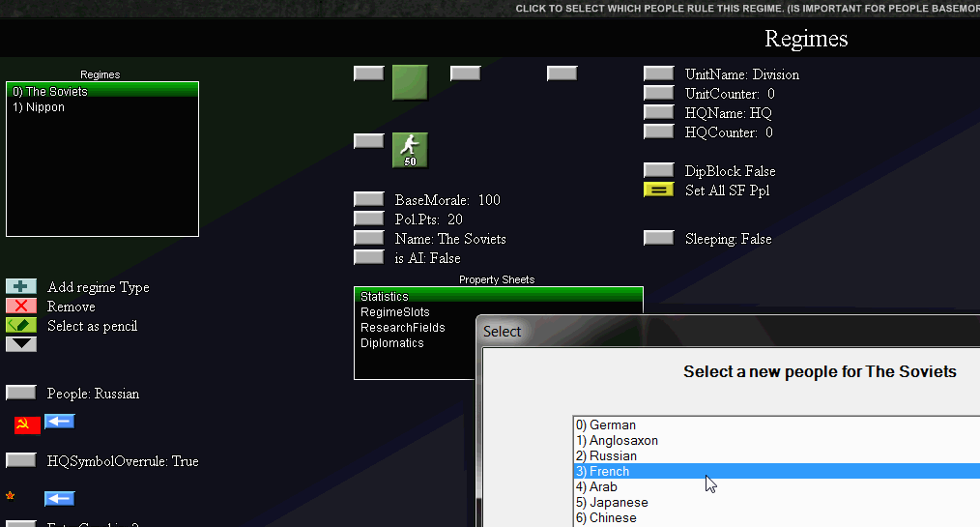This screenshot has width=980, height=527.
Task: Choose Anglosaxon in the people list
Action: click(777, 441)
